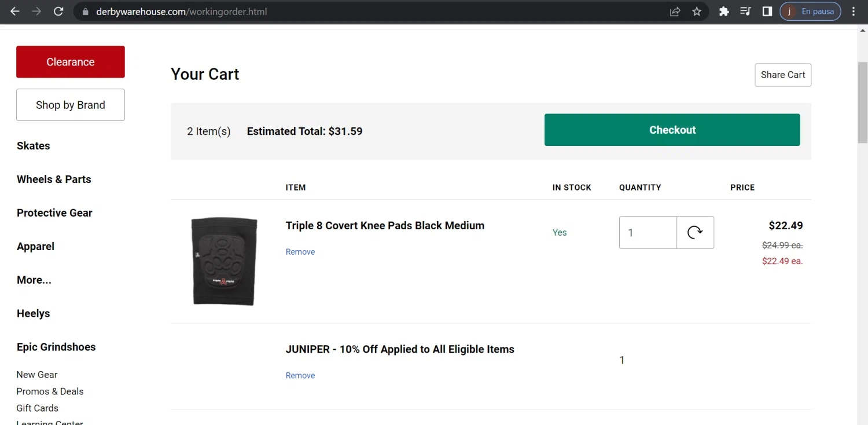Screen dimensions: 868x425
Task: Select the Apparel category
Action: pyautogui.click(x=35, y=247)
